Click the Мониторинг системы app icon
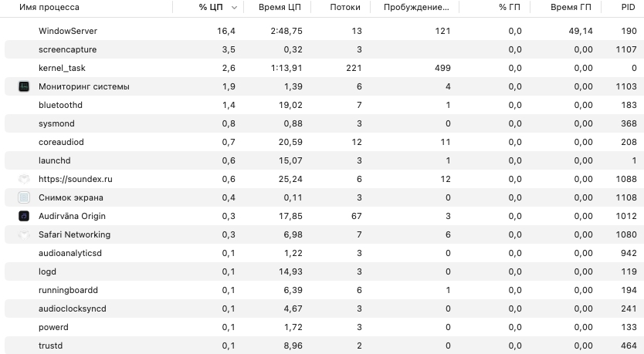The width and height of the screenshot is (644, 354). pos(24,86)
